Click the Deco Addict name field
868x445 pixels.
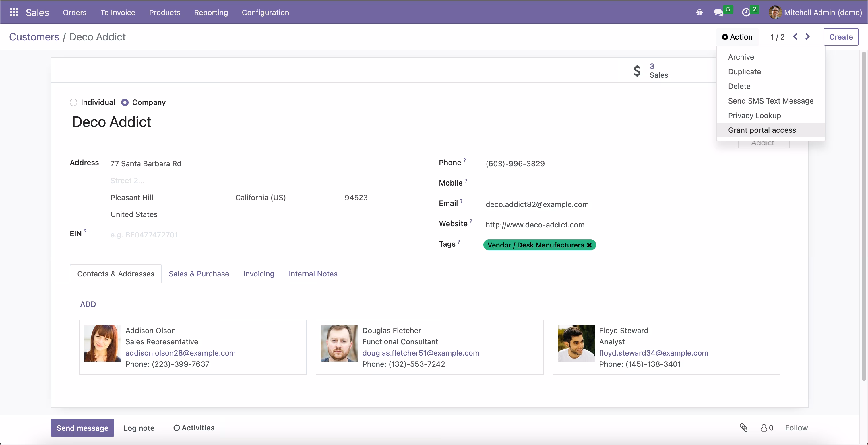click(x=112, y=122)
